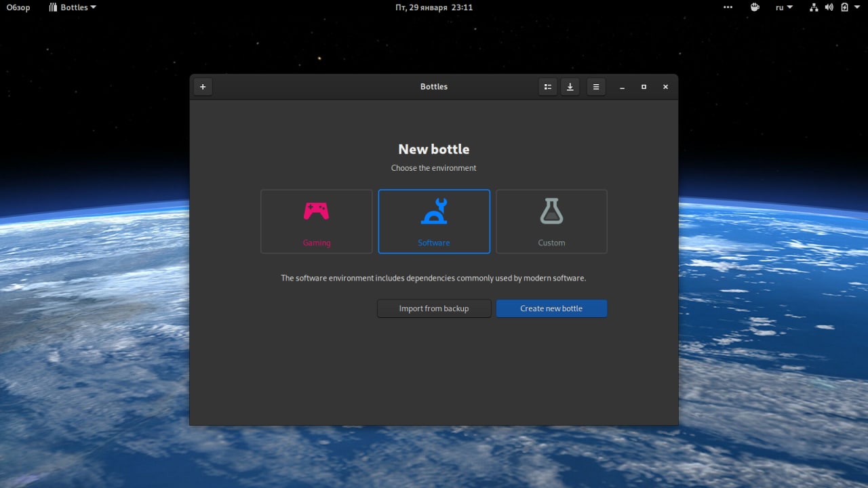The height and width of the screenshot is (488, 868).
Task: Click the battery status icon
Action: [x=845, y=7]
